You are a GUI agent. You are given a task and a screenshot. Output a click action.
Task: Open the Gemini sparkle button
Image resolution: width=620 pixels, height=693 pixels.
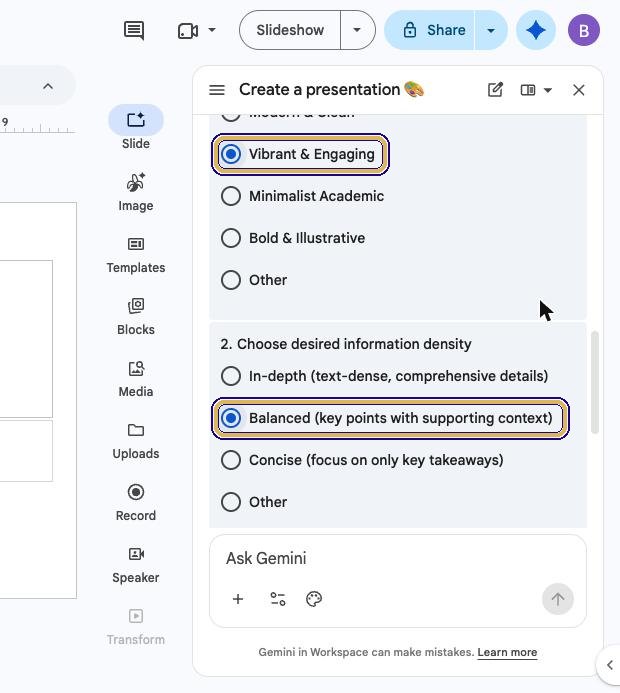click(536, 30)
